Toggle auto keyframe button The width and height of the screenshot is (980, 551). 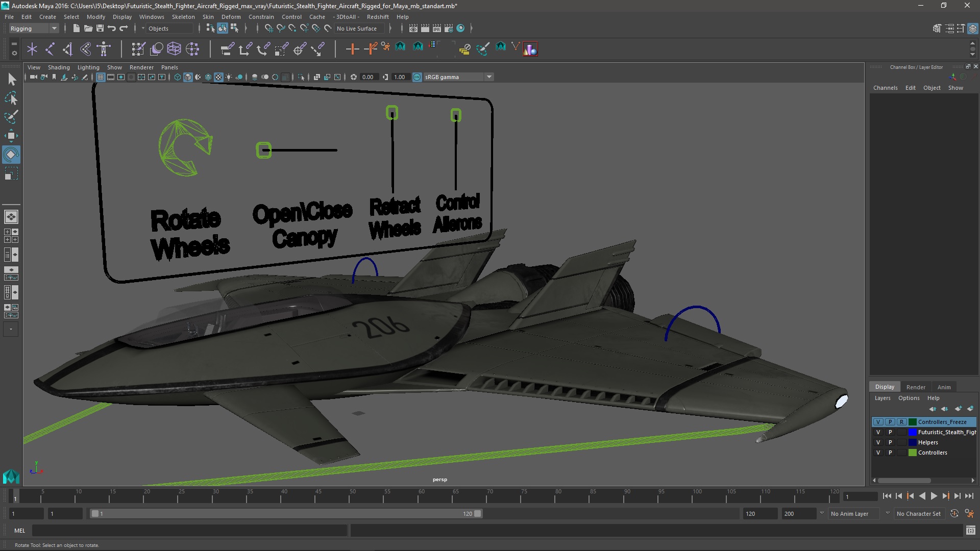point(954,514)
